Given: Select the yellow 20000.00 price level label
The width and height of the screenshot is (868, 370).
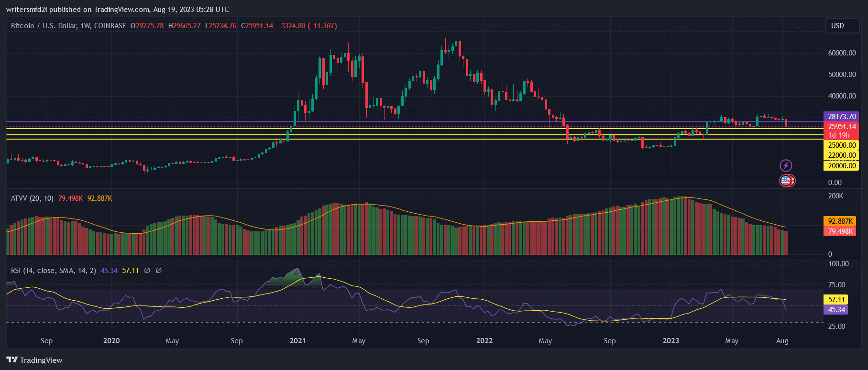Looking at the screenshot, I should point(841,166).
